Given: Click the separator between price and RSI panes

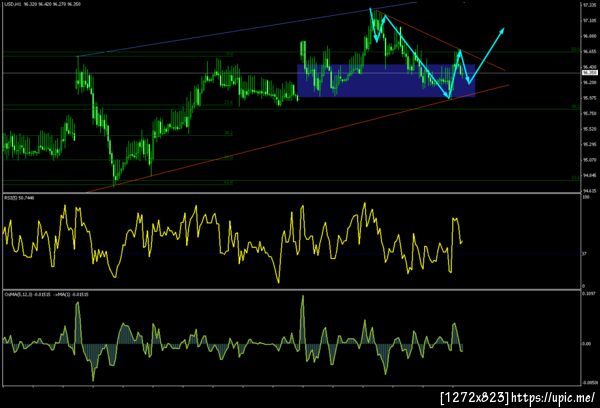Looking at the screenshot, I should (292, 193).
